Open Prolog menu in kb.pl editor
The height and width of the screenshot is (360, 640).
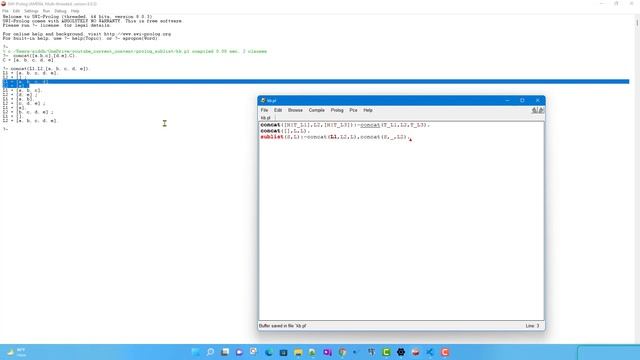pos(337,110)
